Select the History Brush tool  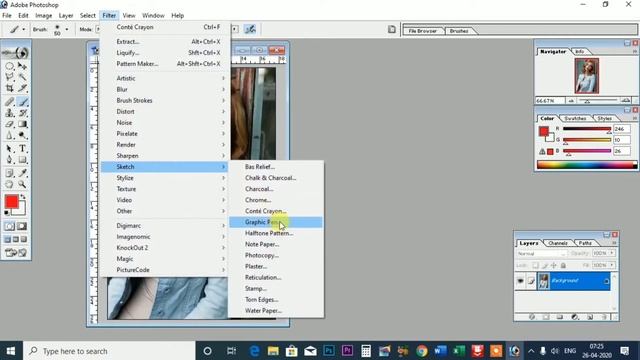click(22, 113)
